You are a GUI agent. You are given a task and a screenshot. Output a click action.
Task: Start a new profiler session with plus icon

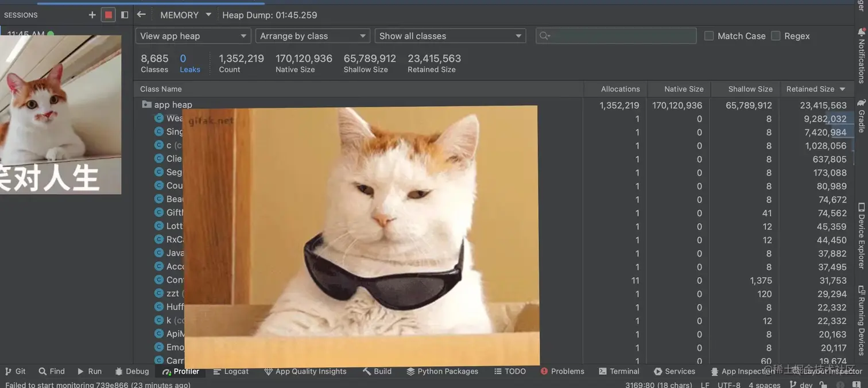92,14
